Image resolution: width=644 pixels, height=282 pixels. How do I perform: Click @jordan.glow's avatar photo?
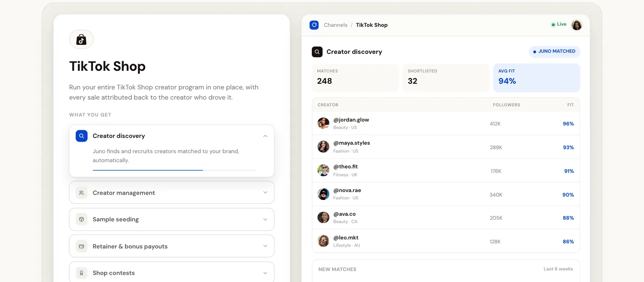pos(323,123)
